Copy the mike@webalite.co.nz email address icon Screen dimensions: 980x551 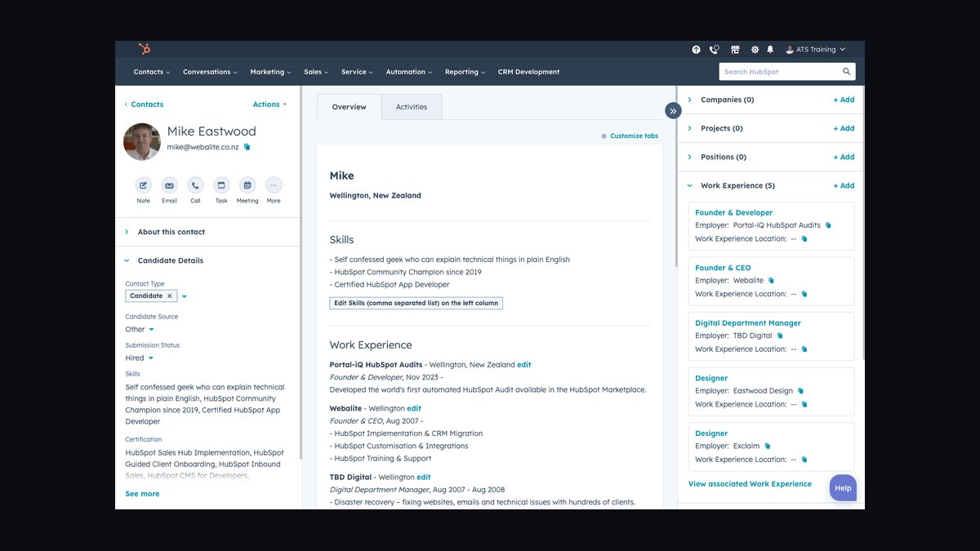click(x=247, y=147)
